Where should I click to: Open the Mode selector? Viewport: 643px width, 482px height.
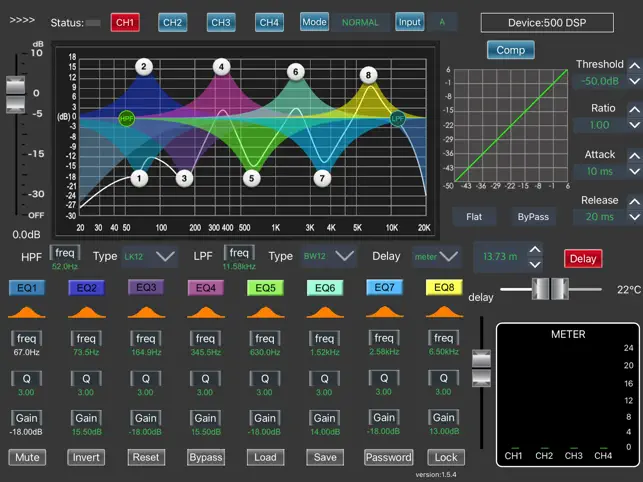point(314,22)
